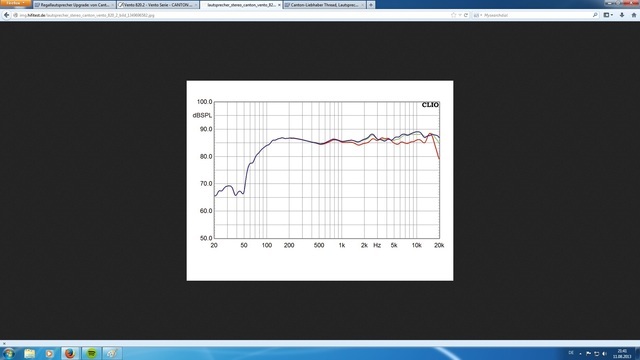This screenshot has height=360, width=640.
Task: Expand the bookmarks toolbar button dropdown
Action: click(x=608, y=15)
